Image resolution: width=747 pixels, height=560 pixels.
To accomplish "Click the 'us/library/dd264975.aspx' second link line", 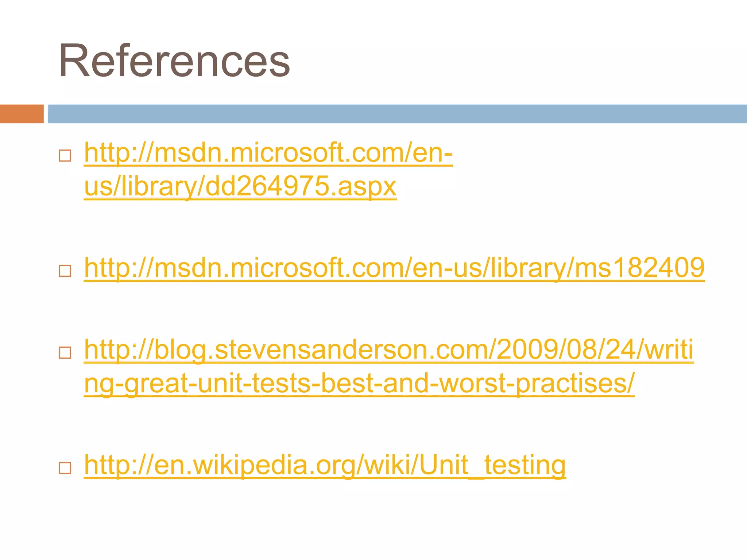I will [x=240, y=186].
